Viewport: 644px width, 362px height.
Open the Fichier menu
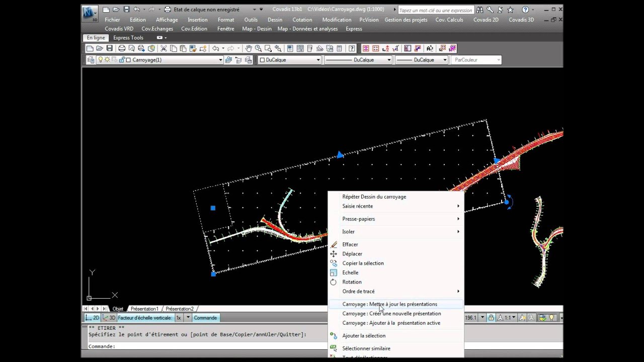click(x=112, y=20)
